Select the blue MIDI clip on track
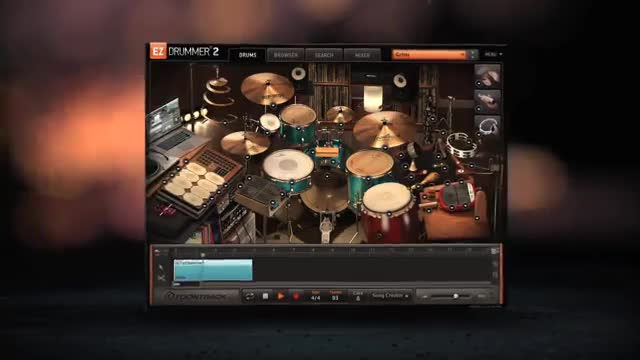The width and height of the screenshot is (640, 360). click(x=213, y=270)
